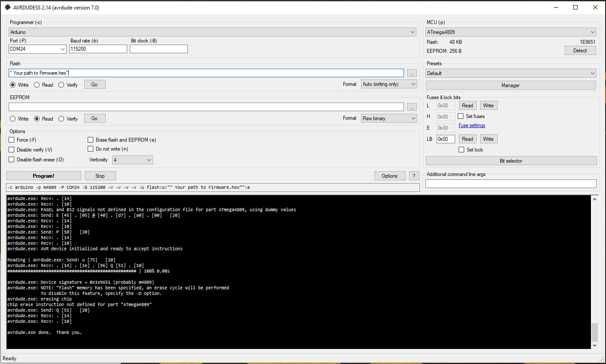
Task: Open the Presets dropdown showing Default
Action: (x=511, y=73)
